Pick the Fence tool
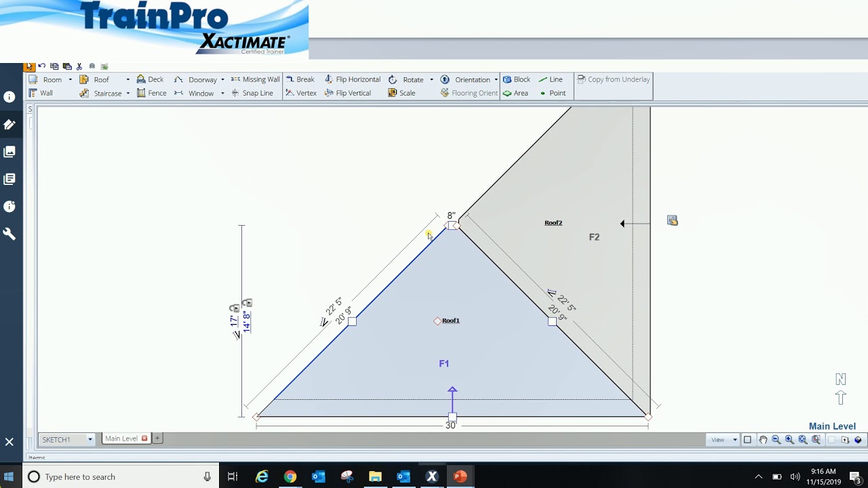This screenshot has height=488, width=868. point(151,93)
